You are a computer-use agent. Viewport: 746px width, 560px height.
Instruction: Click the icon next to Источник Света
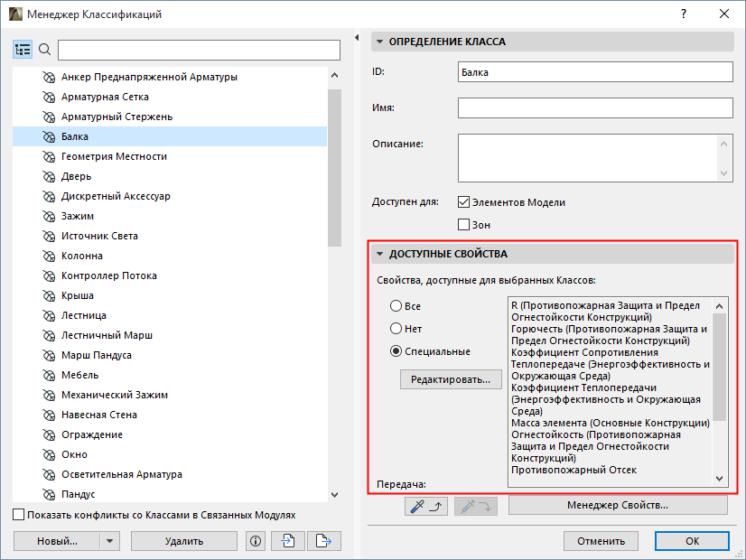[49, 237]
